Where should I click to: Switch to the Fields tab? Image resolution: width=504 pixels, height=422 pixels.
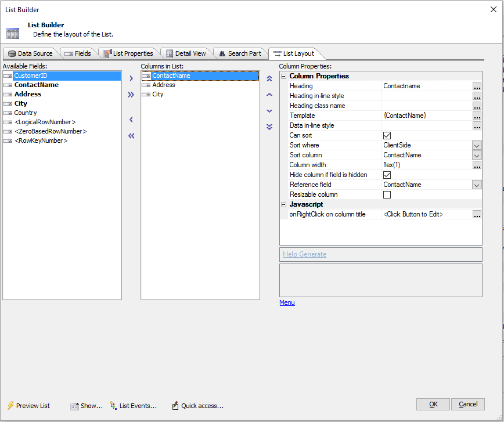coord(78,53)
